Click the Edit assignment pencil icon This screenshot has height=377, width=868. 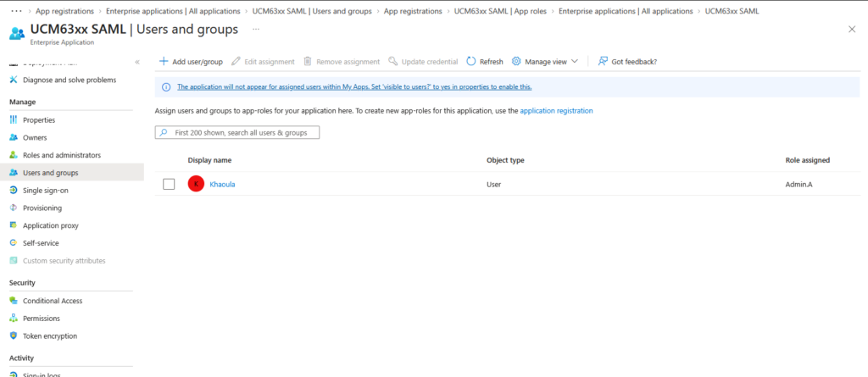tap(236, 62)
